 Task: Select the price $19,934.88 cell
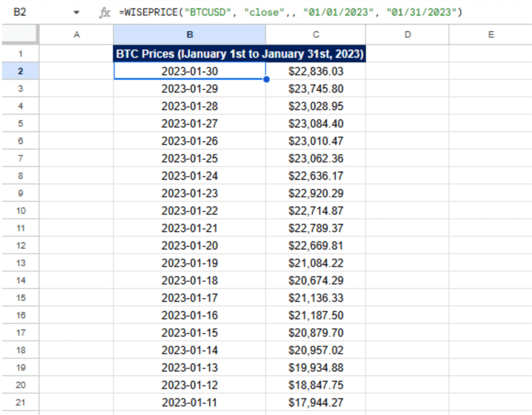pos(315,367)
